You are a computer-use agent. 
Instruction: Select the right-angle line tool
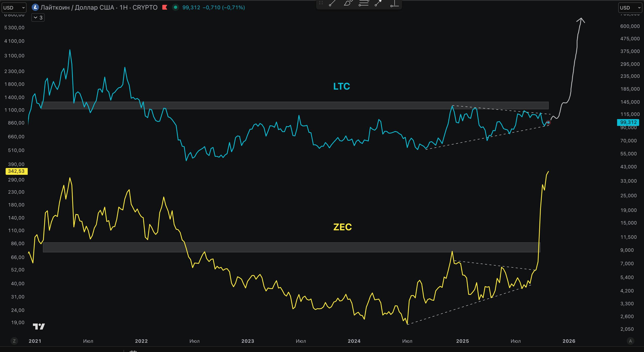click(x=394, y=4)
